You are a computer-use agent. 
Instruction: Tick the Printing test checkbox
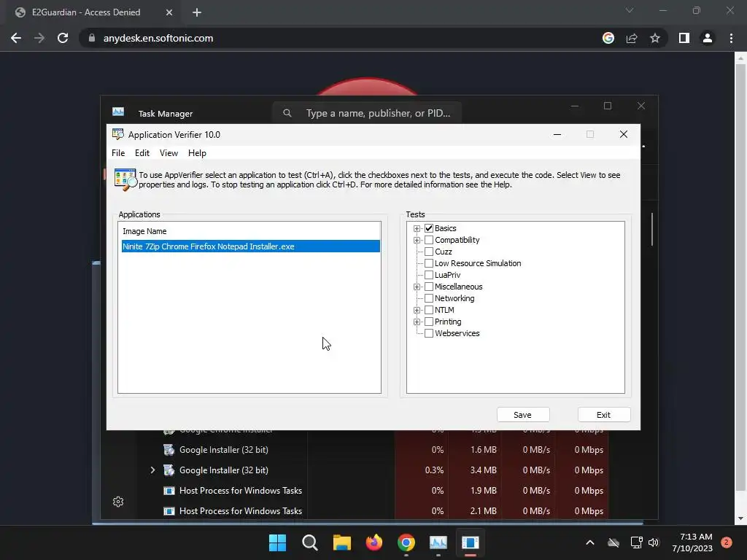coord(429,322)
